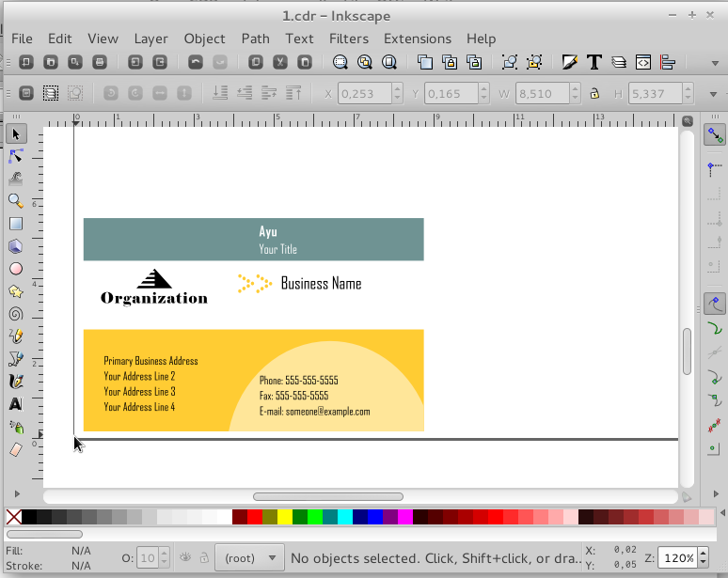Select the Rectangle tool
The height and width of the screenshot is (578, 728).
[x=16, y=224]
